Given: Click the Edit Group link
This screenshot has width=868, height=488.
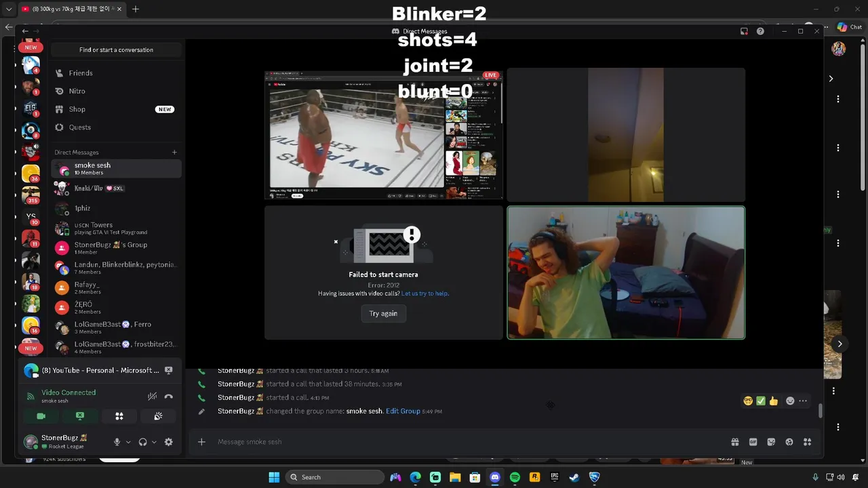Looking at the screenshot, I should [403, 411].
